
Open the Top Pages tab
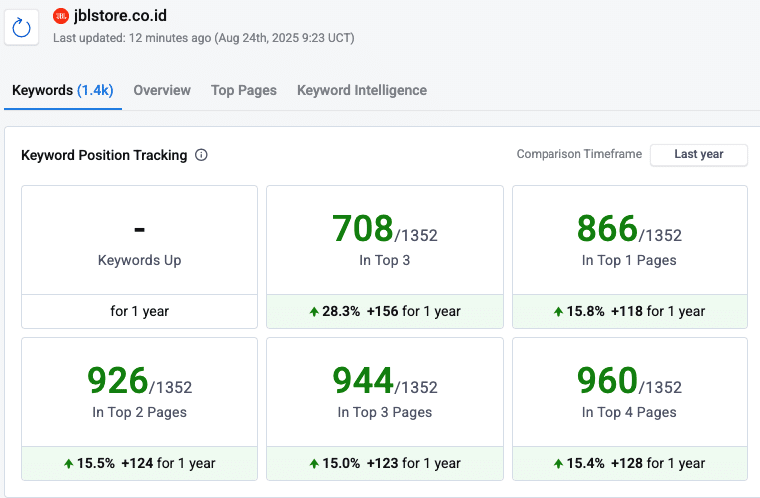click(x=244, y=90)
